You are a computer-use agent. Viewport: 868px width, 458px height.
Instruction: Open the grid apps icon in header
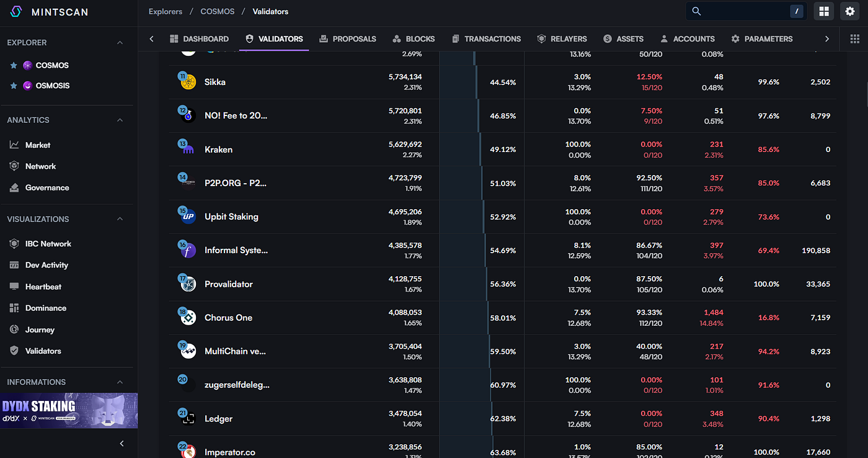click(x=824, y=11)
